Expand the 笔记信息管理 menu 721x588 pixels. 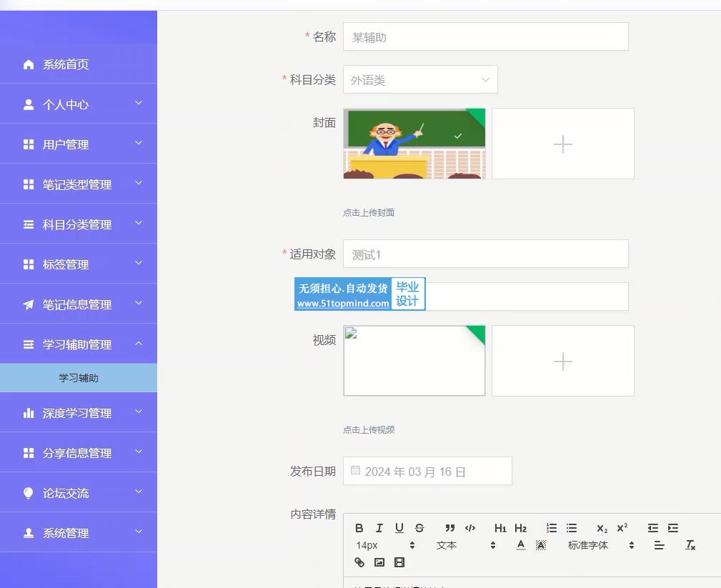coord(79,304)
